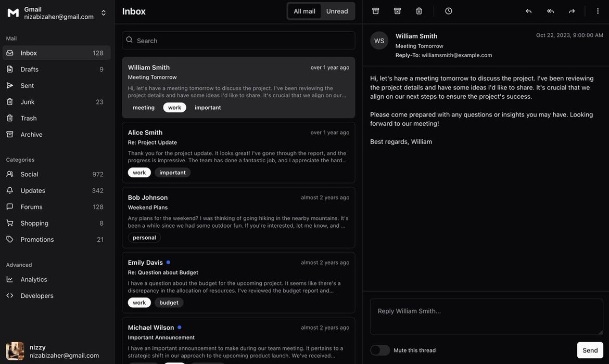Open the three-dot more options menu
This screenshot has width=609, height=364.
[598, 11]
